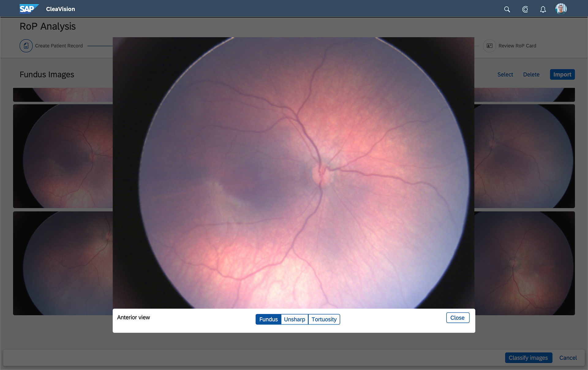Viewport: 588px width, 370px height.
Task: Open the notifications bell
Action: pos(543,10)
